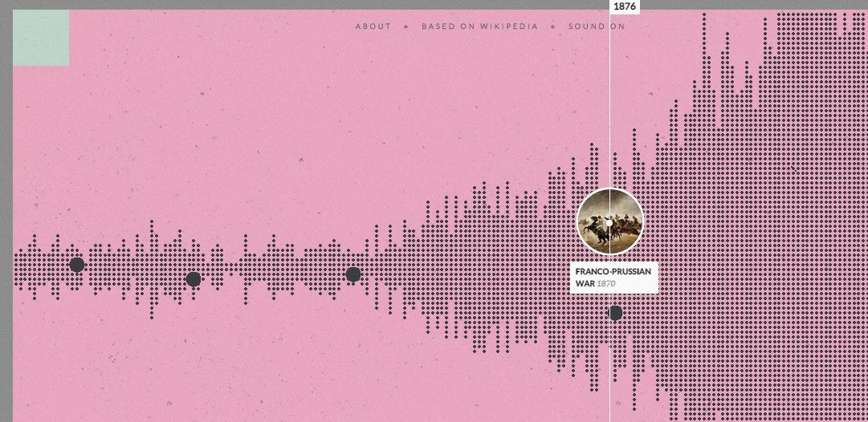
Task: Select the second large event dot from left
Action: pos(194,278)
